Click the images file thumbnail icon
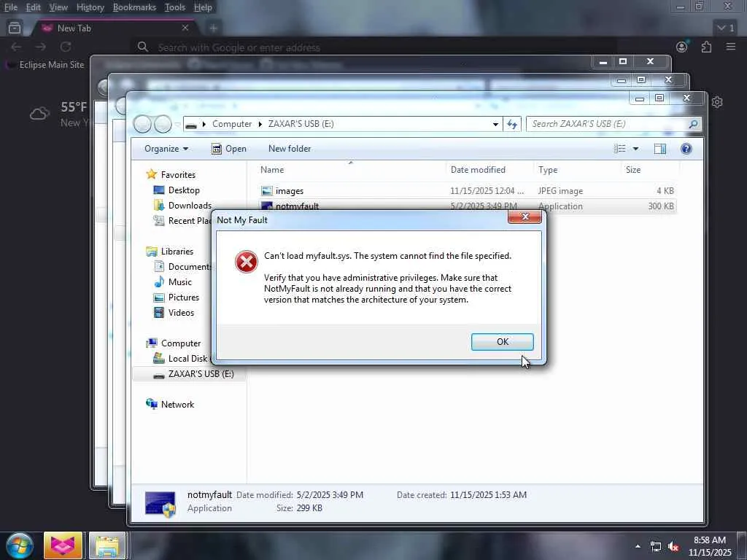Screen dimensions: 747x560 click(x=267, y=191)
